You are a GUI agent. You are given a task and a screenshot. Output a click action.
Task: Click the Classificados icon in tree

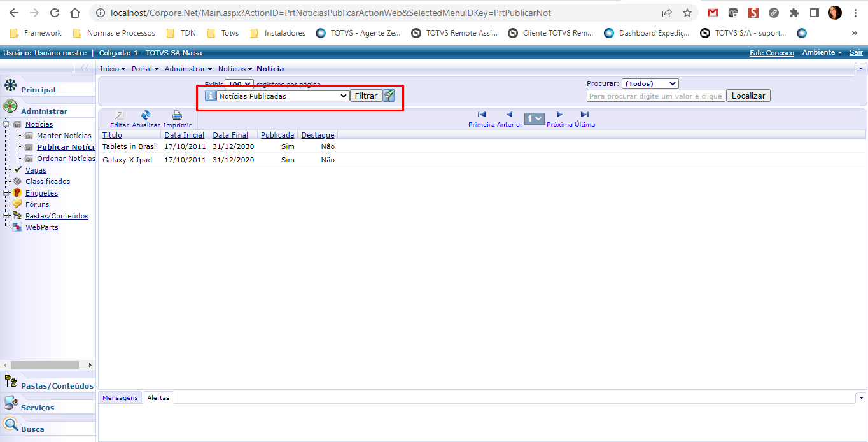(17, 182)
